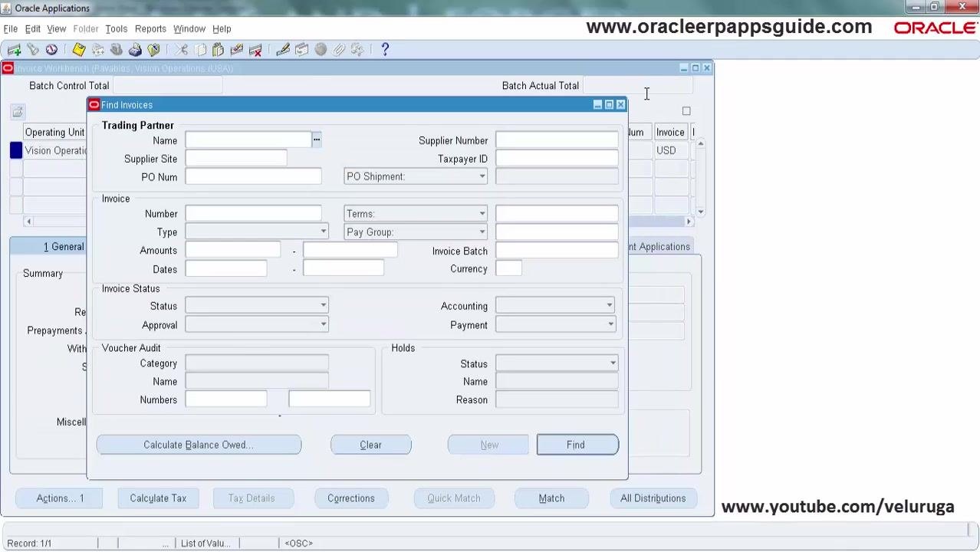Open the Help menu
This screenshot has width=980, height=552.
[222, 29]
